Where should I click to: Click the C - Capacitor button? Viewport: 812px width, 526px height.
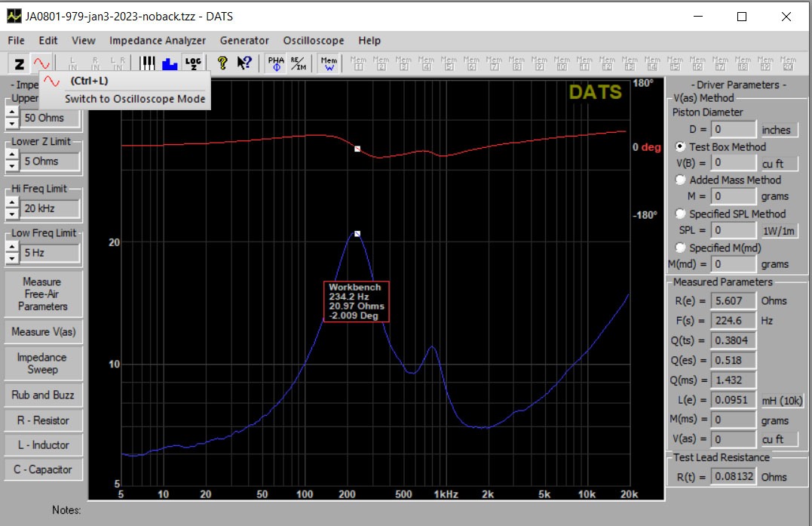point(43,469)
